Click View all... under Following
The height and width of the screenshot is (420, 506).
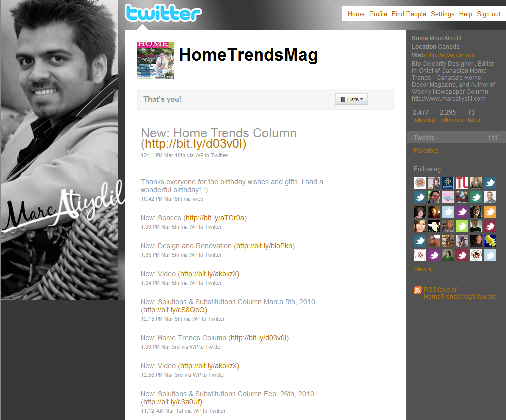tap(426, 269)
